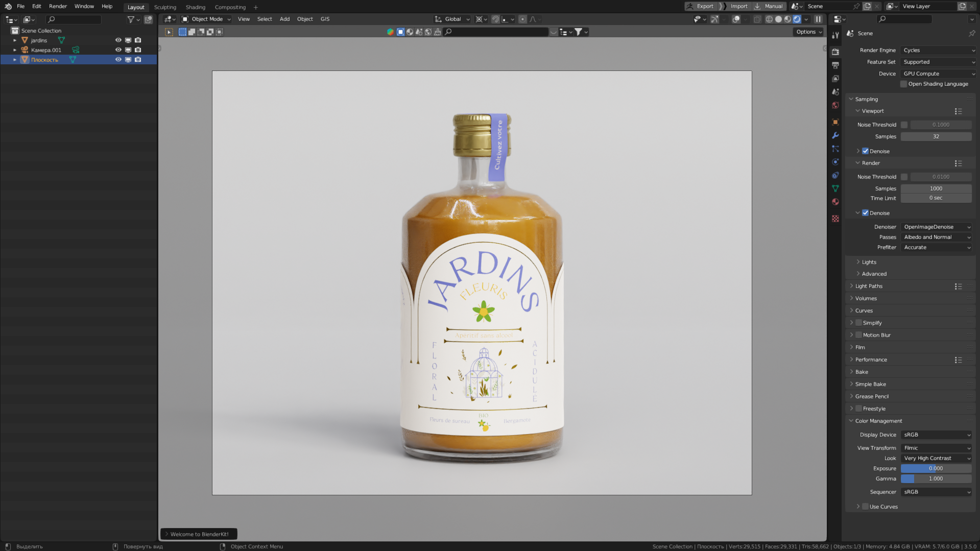The height and width of the screenshot is (551, 980).
Task: Disable the Render Denoise checkbox
Action: pyautogui.click(x=865, y=213)
